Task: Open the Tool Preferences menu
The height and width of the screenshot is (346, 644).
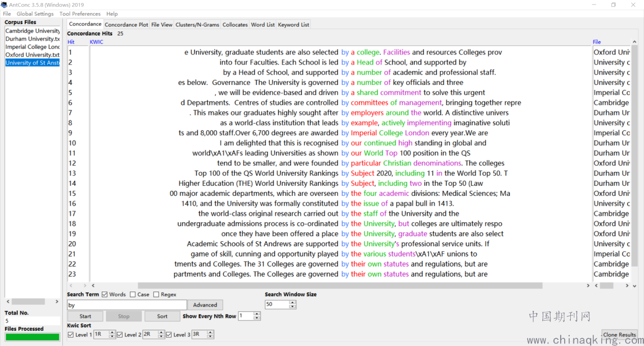Action: [80, 14]
